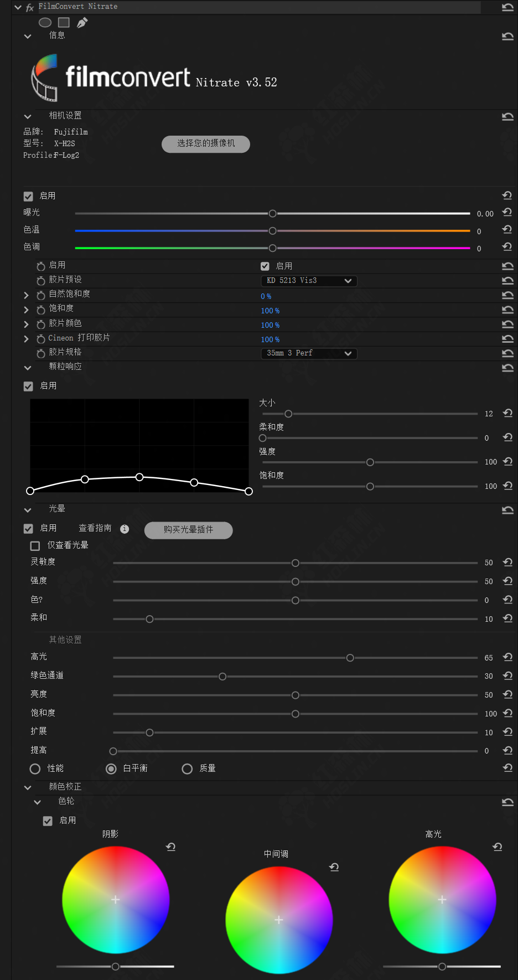Collapse the 色轮 section

pos(37,802)
